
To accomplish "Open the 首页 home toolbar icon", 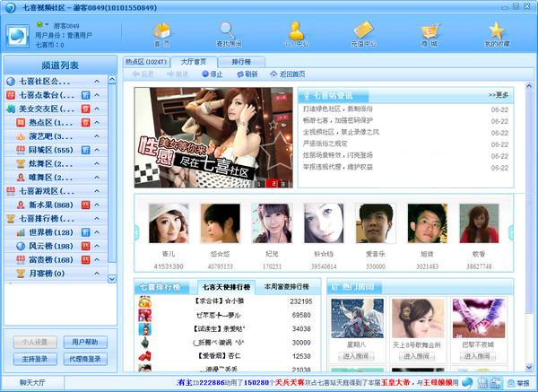I will click(x=162, y=34).
